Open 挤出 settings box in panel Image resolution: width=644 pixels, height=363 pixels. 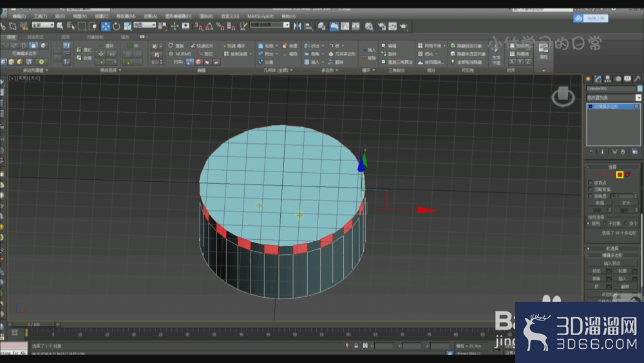click(x=609, y=271)
